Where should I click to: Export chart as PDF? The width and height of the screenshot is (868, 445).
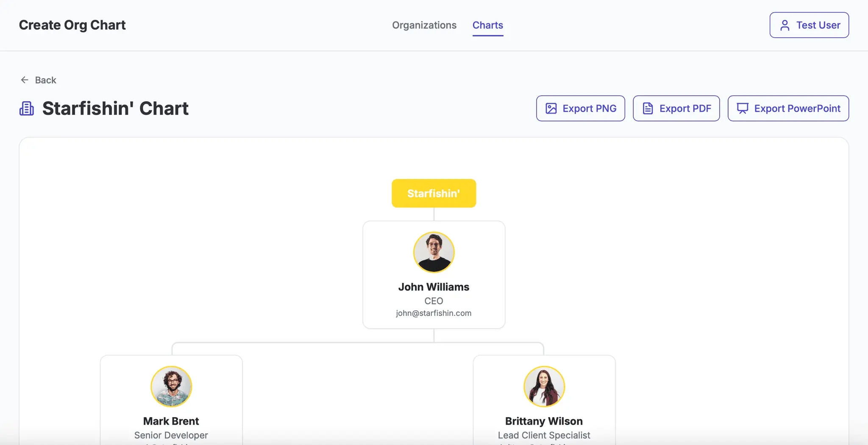676,108
